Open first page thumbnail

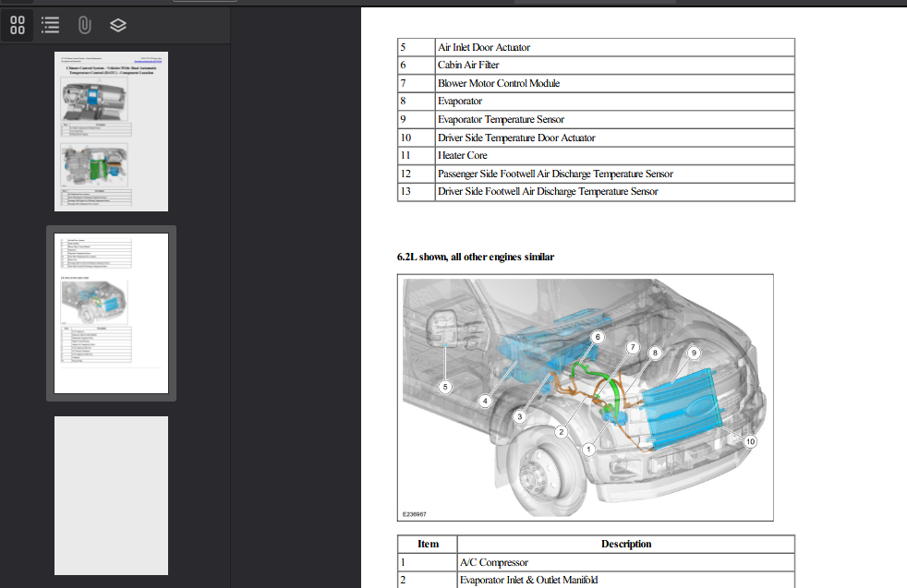click(x=111, y=131)
